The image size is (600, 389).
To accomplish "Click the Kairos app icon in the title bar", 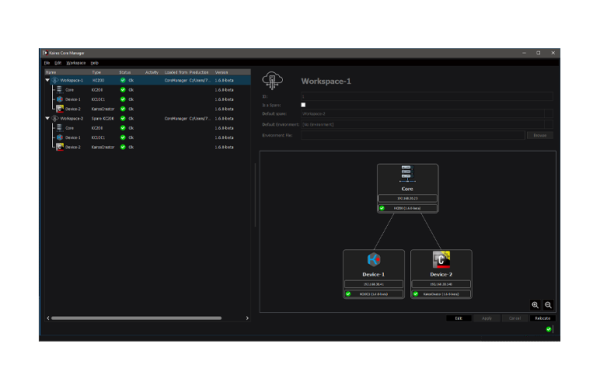I will [45, 53].
